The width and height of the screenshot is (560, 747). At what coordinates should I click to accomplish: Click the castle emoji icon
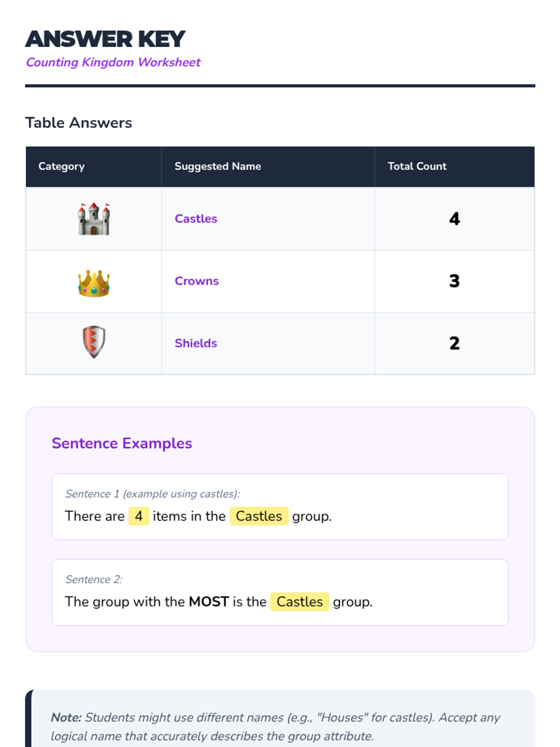[94, 219]
